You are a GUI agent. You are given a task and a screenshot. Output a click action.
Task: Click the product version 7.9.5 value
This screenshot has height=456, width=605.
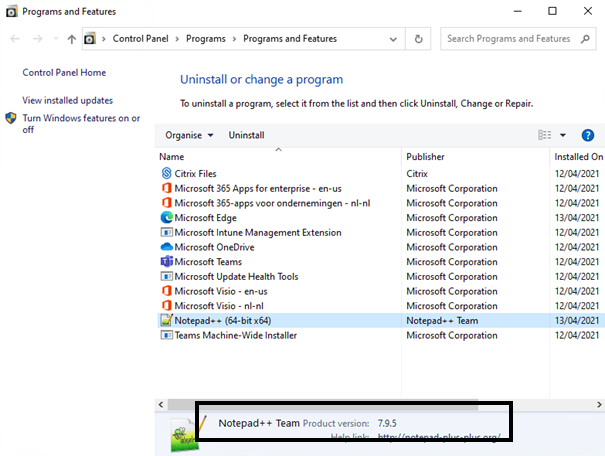point(387,423)
